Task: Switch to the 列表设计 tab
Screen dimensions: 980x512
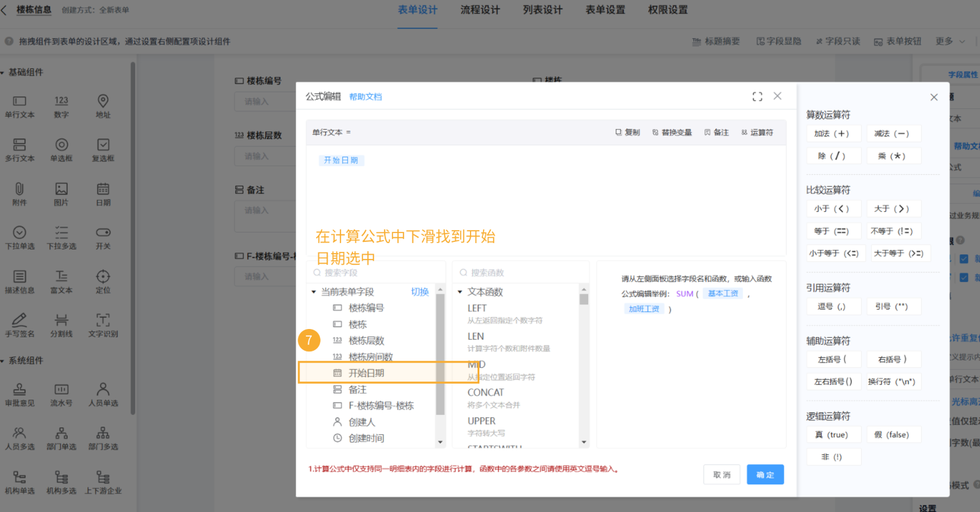Action: click(x=542, y=10)
